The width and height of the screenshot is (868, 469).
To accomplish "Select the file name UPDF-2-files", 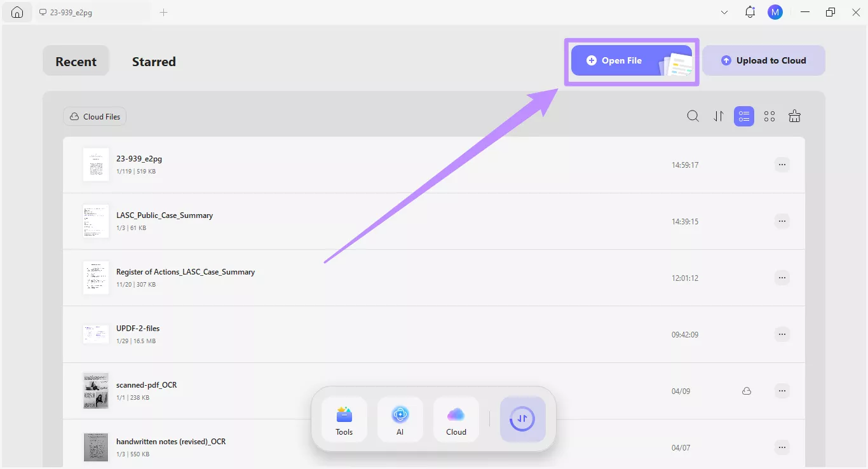I will (138, 329).
